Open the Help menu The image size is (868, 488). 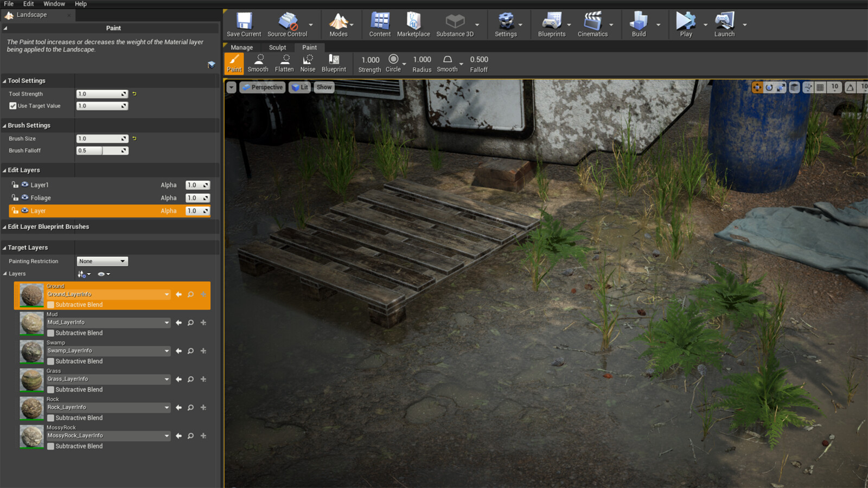81,4
